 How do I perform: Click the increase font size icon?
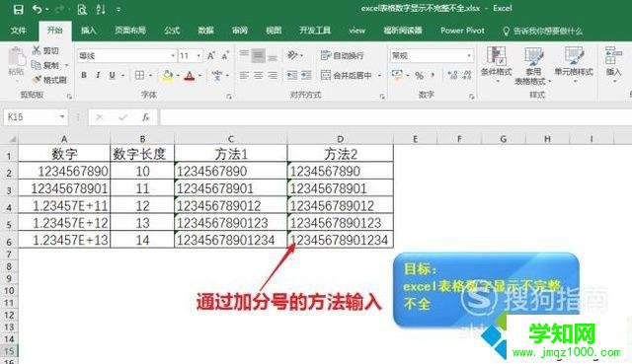pos(211,56)
